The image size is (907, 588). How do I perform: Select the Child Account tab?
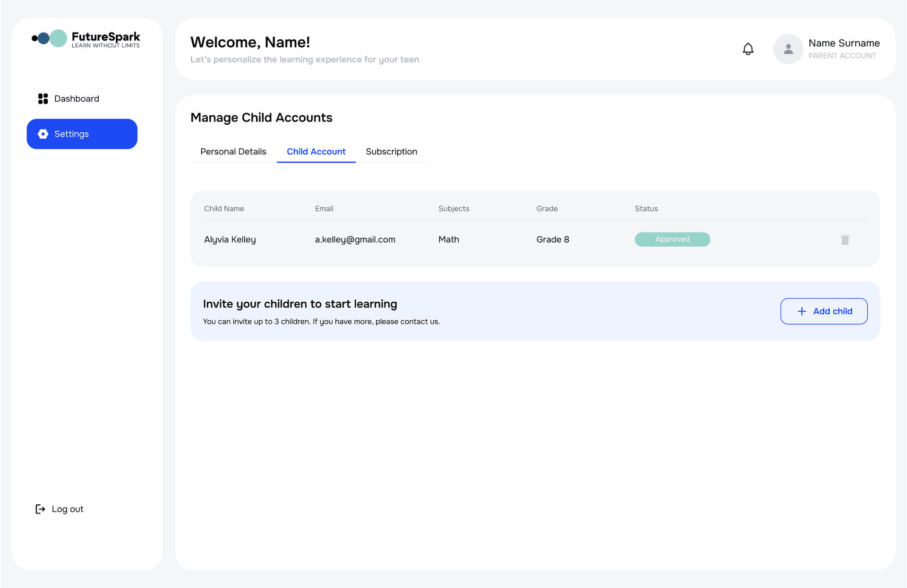(316, 152)
